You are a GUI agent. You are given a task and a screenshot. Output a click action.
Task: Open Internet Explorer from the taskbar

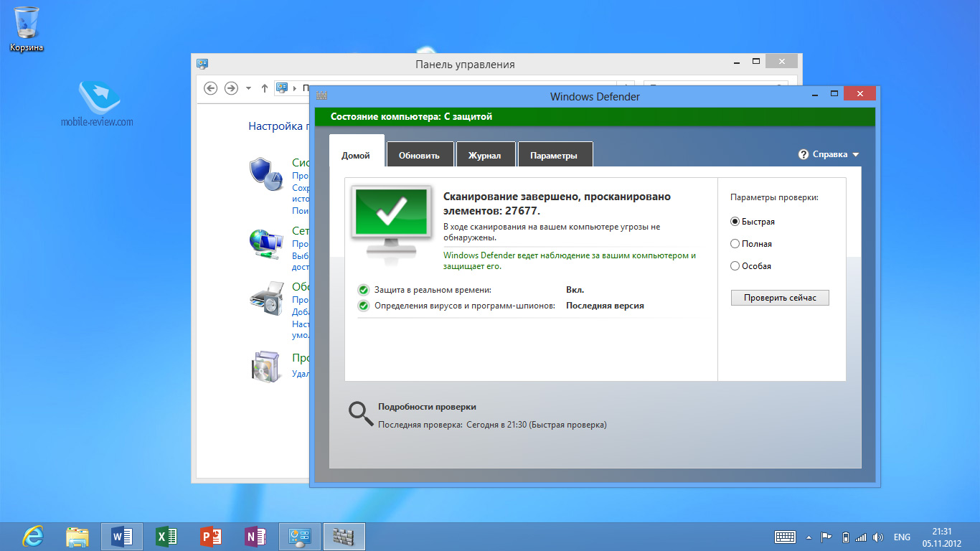pyautogui.click(x=33, y=537)
